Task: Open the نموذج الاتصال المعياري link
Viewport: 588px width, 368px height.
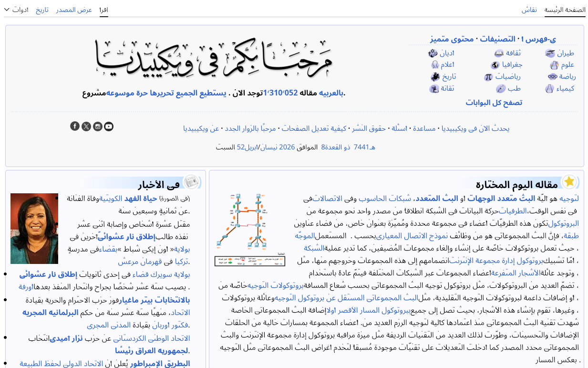Action: (413, 235)
